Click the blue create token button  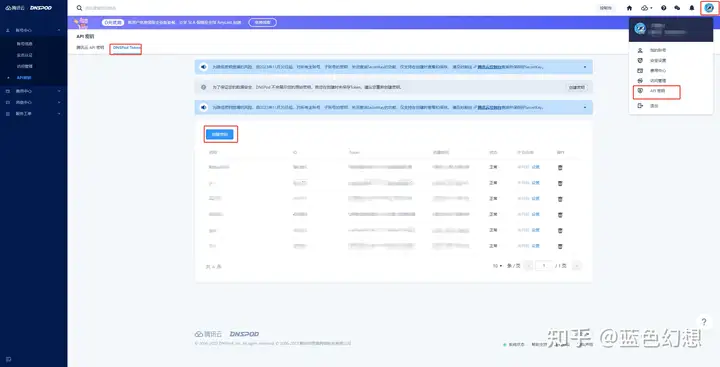pyautogui.click(x=219, y=134)
